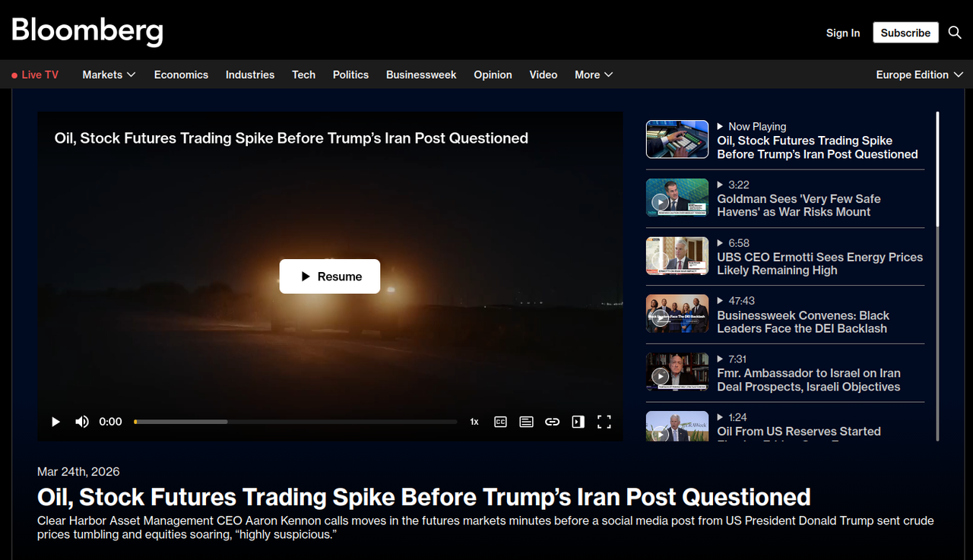Open the Europe Edition dropdown
Image resolution: width=973 pixels, height=560 pixels.
tap(920, 74)
